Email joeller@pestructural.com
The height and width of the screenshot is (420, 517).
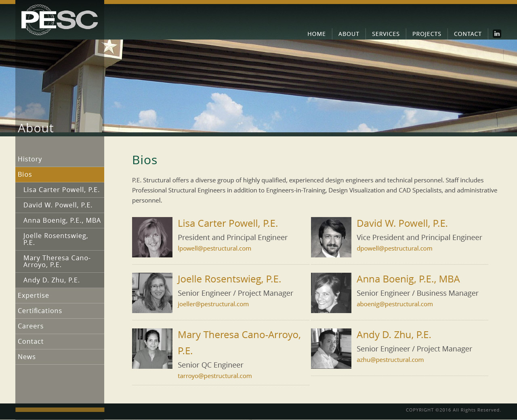click(213, 304)
